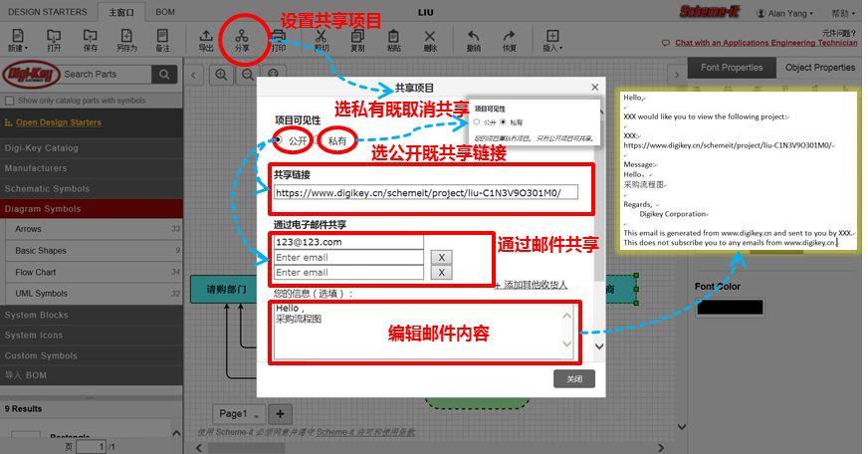The width and height of the screenshot is (868, 454).
Task: Select the Diagram Symbols section
Action: [92, 209]
